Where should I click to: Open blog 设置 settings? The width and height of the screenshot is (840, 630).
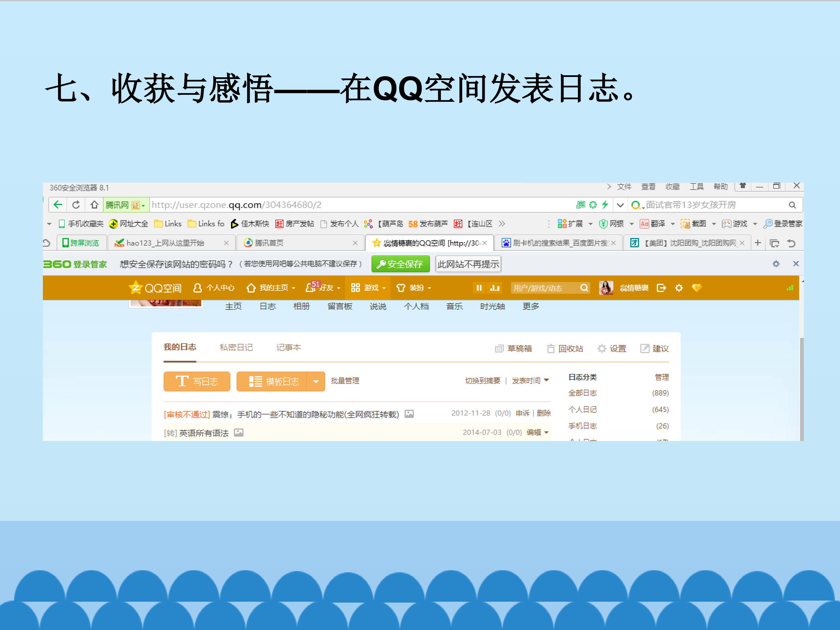pyautogui.click(x=612, y=349)
